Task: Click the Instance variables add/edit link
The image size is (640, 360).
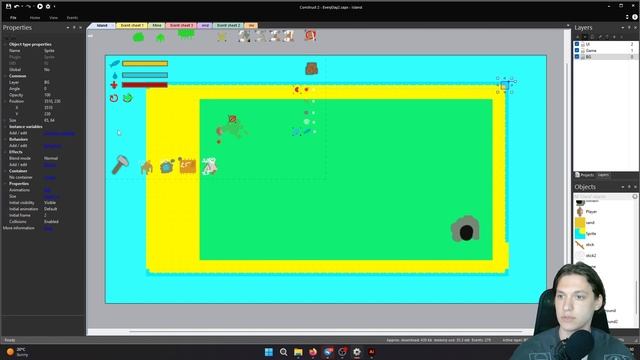Action: [59, 133]
